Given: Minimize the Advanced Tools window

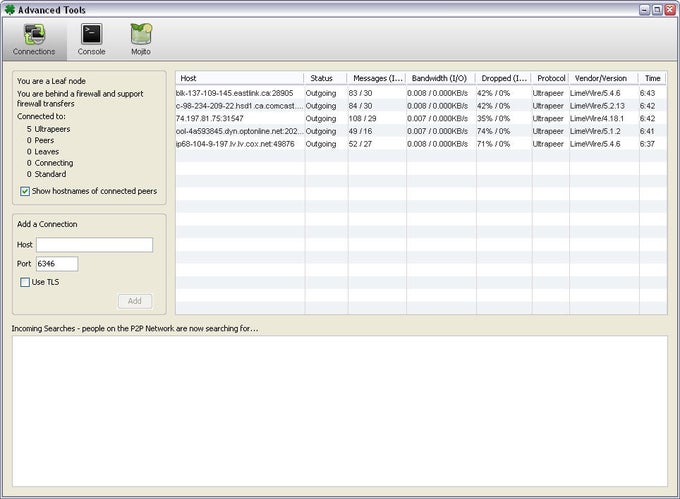Looking at the screenshot, I should click(645, 10).
